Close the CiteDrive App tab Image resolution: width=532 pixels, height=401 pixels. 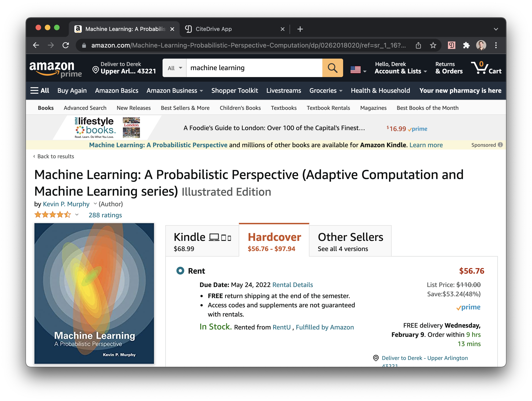point(282,29)
